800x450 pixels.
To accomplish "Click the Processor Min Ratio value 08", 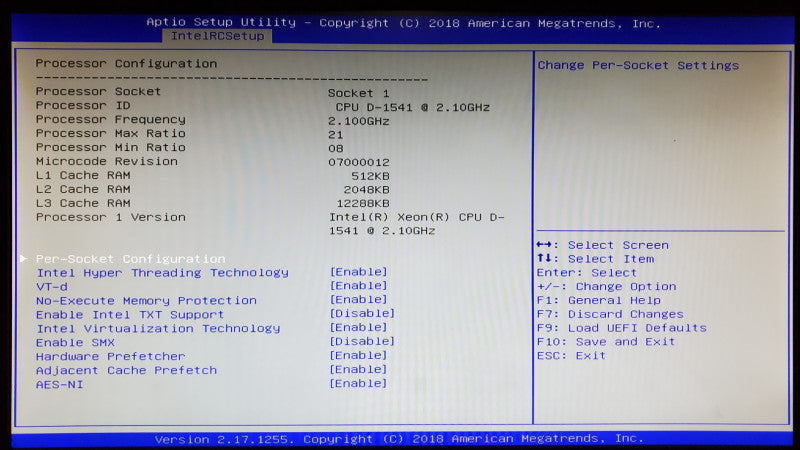I will coord(336,148).
